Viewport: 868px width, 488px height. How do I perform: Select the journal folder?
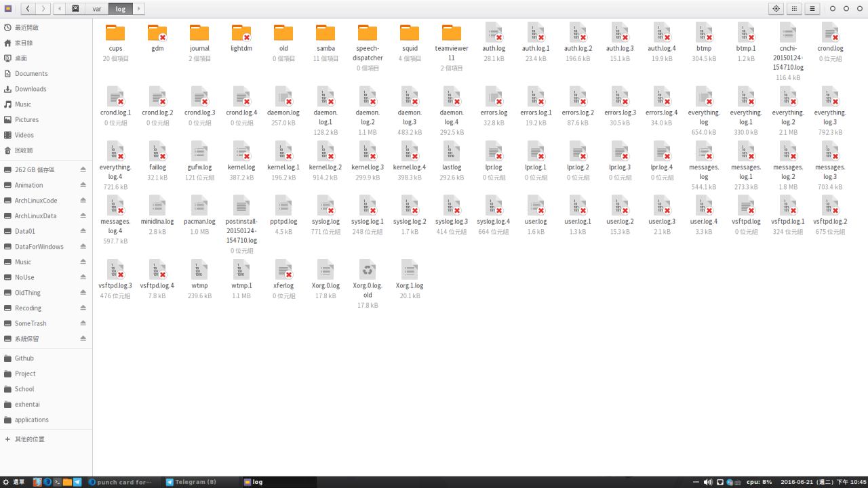199,33
